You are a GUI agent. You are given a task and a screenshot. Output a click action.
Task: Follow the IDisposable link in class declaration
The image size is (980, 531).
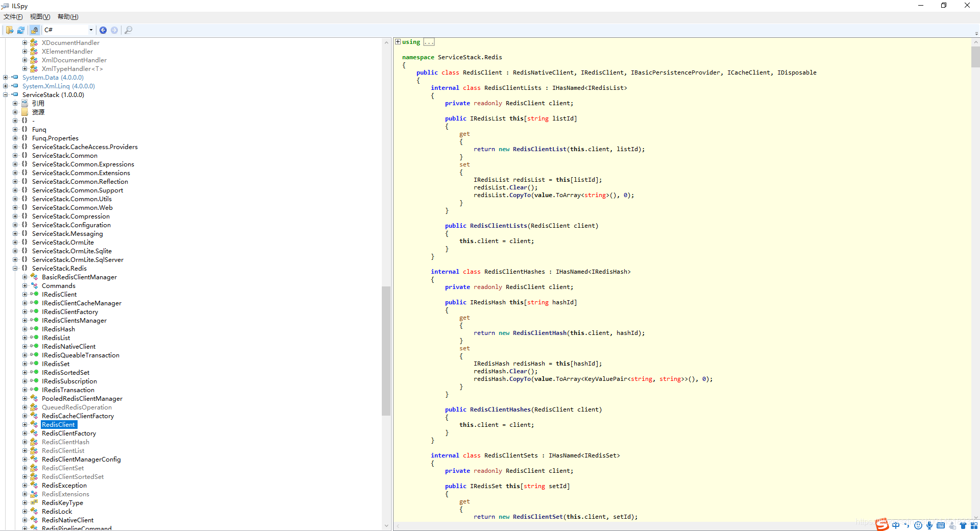click(x=797, y=73)
